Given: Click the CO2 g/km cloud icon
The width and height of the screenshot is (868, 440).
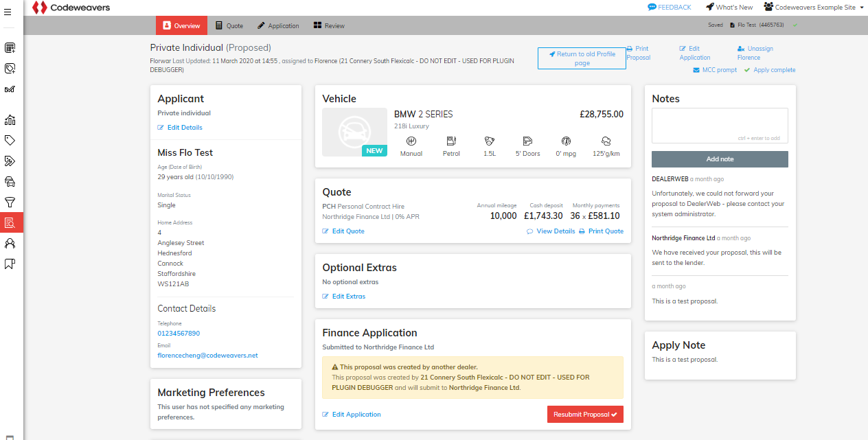Looking at the screenshot, I should [606, 141].
